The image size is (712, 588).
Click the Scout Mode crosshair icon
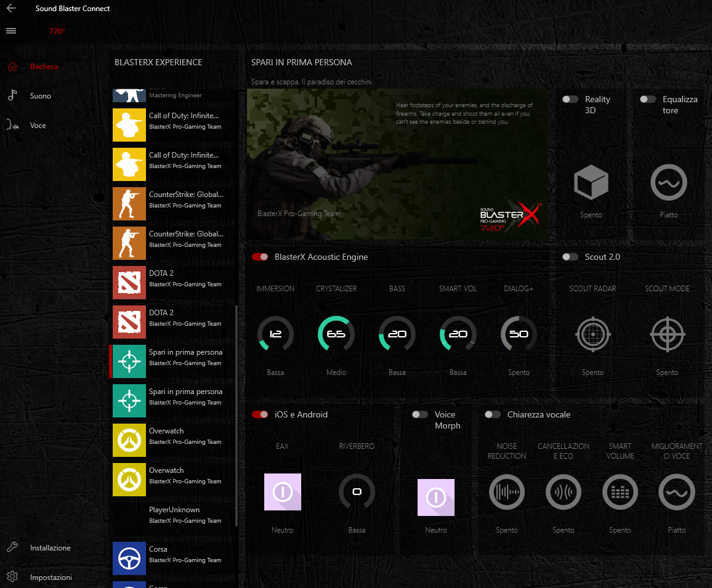pos(667,334)
